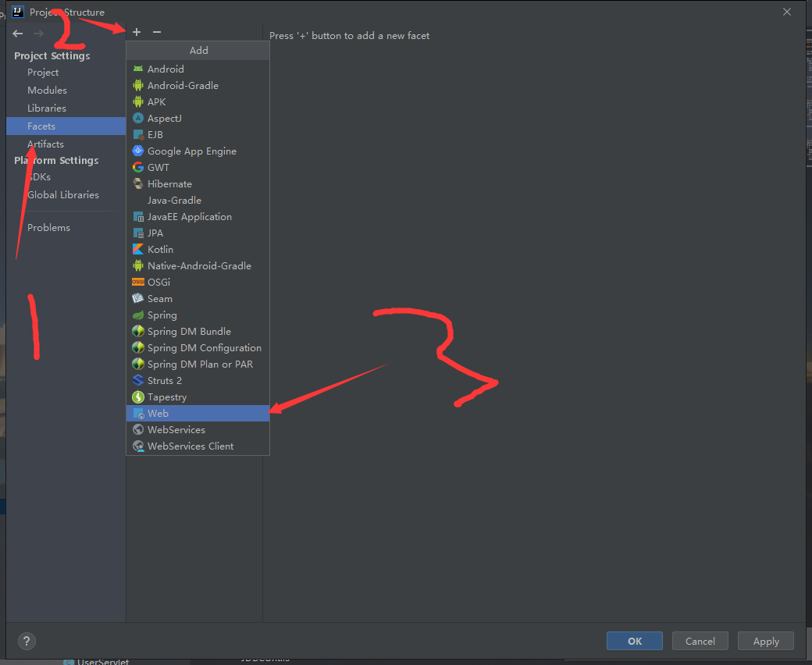812x665 pixels.
Task: Click the Android facet icon
Action: point(137,69)
